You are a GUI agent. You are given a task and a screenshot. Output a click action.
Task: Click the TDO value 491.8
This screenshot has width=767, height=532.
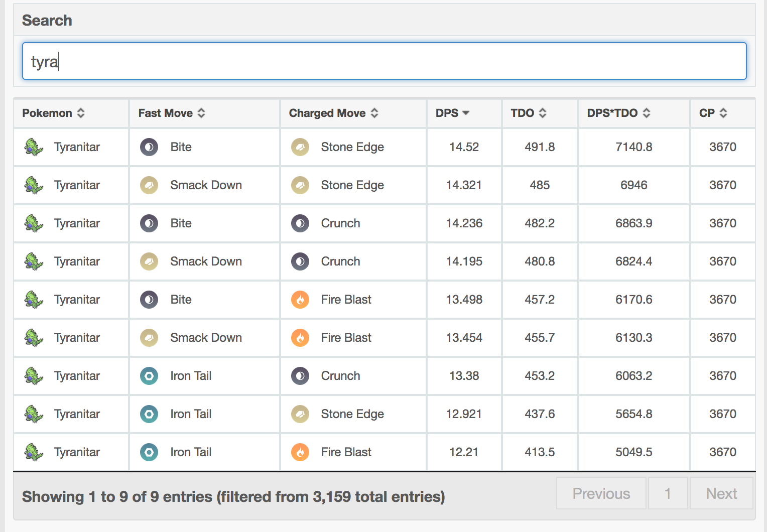pyautogui.click(x=540, y=147)
